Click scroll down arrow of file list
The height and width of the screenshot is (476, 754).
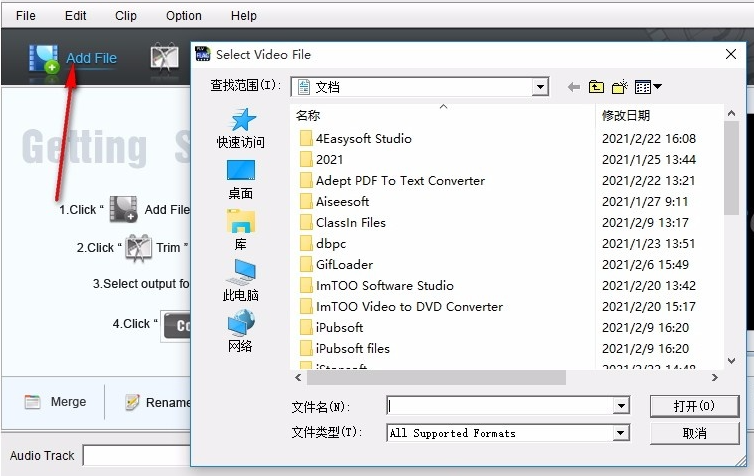(x=731, y=361)
